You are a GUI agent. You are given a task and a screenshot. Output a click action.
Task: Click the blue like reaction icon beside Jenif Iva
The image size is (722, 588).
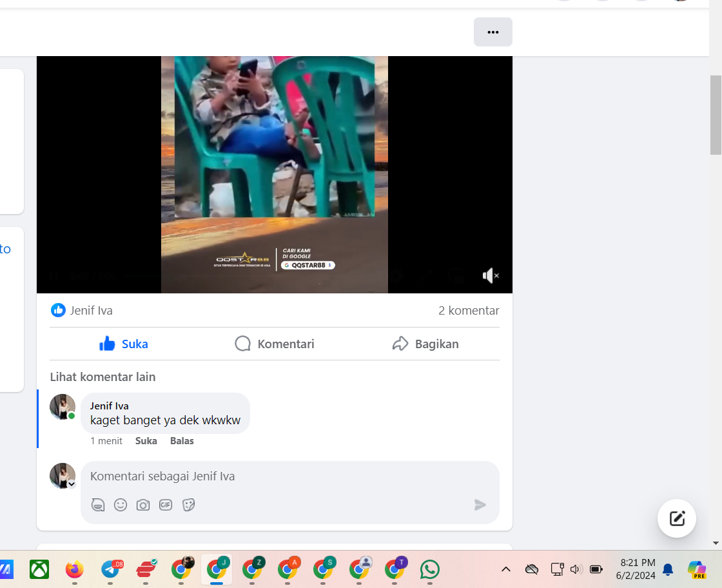pos(58,310)
